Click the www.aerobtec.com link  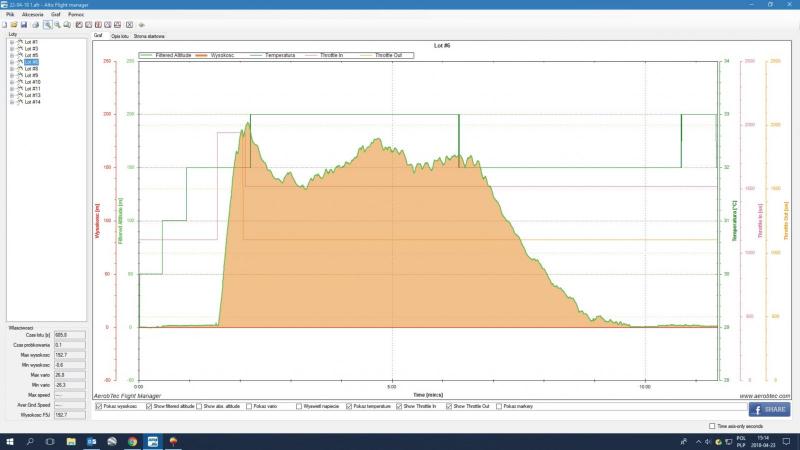click(763, 396)
